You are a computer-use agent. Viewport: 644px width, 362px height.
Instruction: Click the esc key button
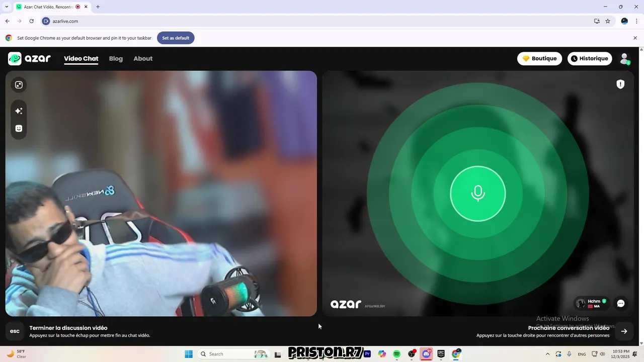pos(15,331)
